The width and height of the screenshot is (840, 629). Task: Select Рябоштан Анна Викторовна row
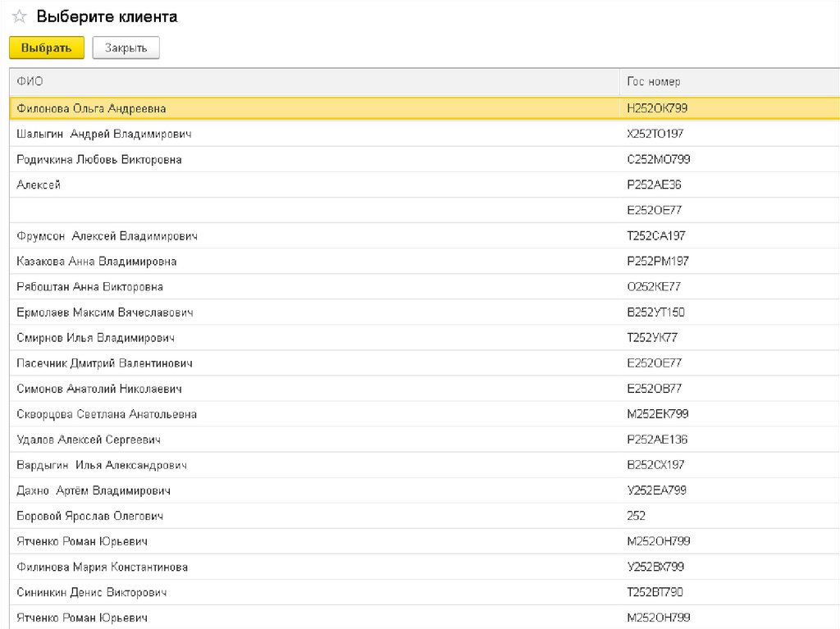click(x=89, y=287)
